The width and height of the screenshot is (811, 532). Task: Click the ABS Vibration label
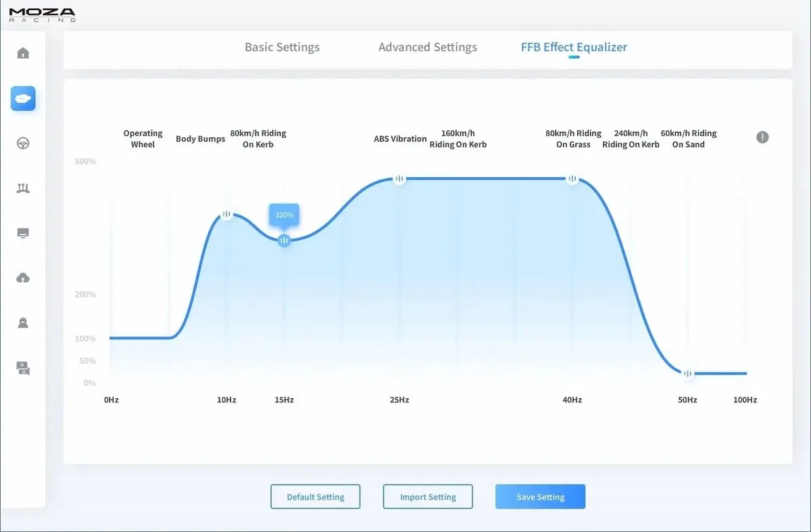[x=400, y=139]
